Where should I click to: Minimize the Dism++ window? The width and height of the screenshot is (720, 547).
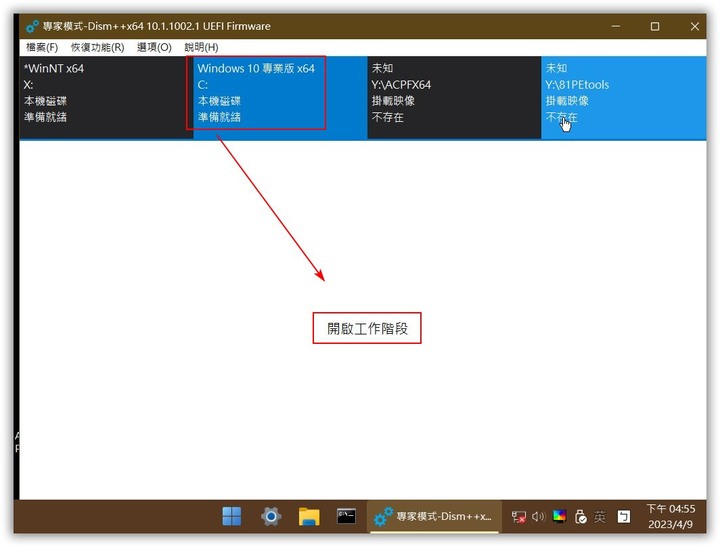(x=616, y=26)
